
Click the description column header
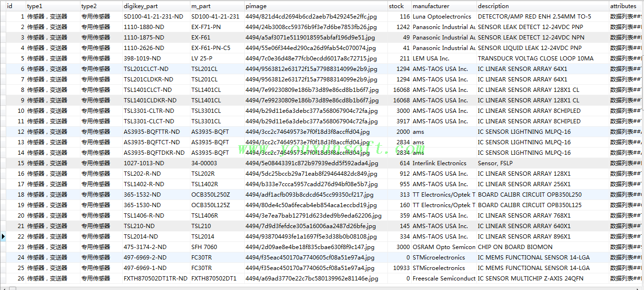543,6
